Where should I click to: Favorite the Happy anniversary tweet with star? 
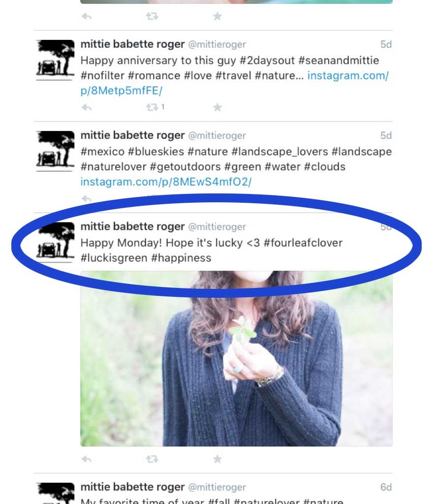click(x=217, y=107)
